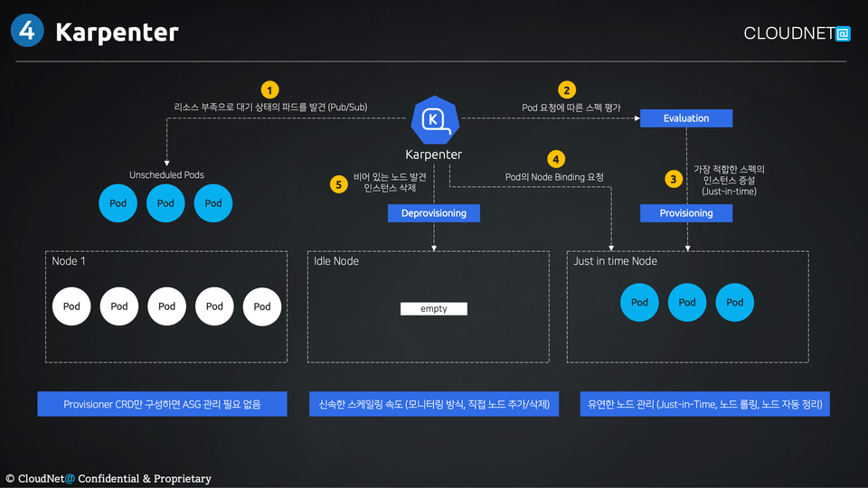Click the 'Unscheduled Pods' label
The image size is (868, 488).
[166, 174]
